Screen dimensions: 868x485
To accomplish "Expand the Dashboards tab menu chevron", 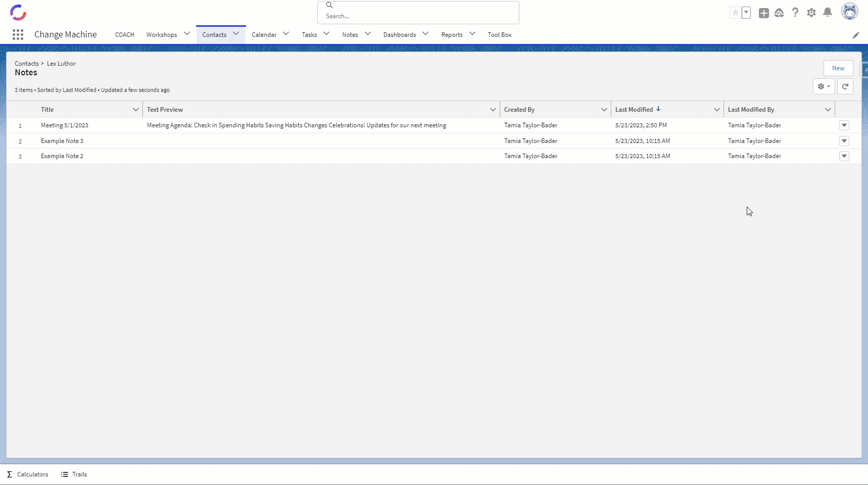I will click(425, 34).
